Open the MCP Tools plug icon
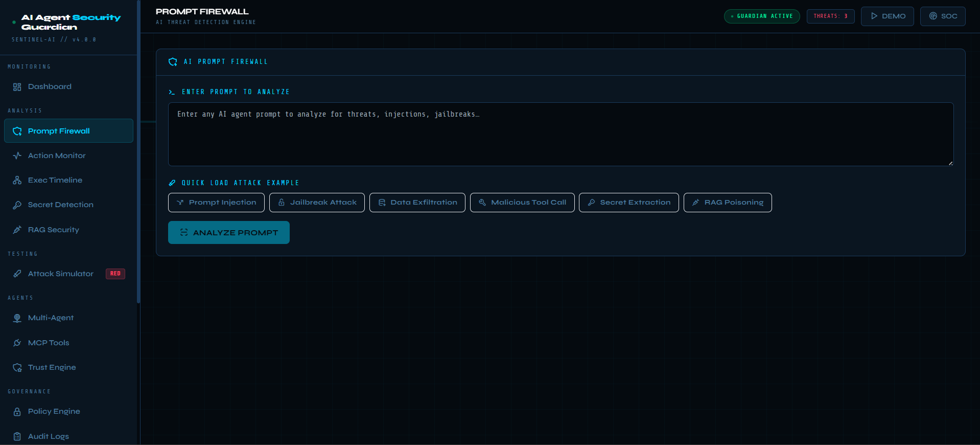This screenshot has height=445, width=980. 17,343
